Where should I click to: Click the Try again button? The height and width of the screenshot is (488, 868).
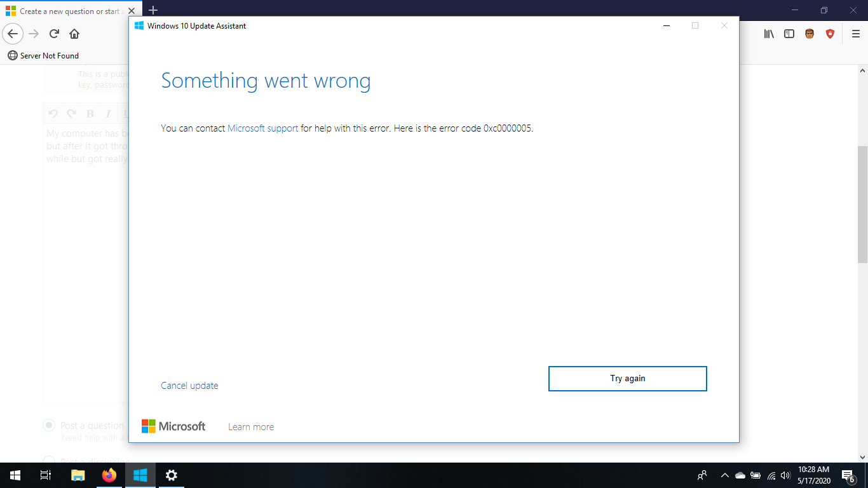tap(627, 378)
